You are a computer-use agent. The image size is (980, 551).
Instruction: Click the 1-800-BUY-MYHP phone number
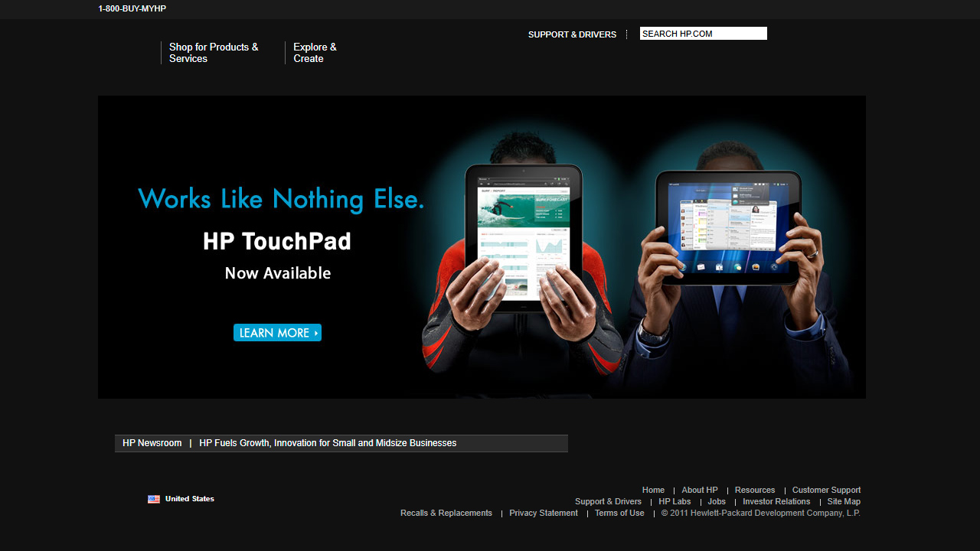click(132, 9)
